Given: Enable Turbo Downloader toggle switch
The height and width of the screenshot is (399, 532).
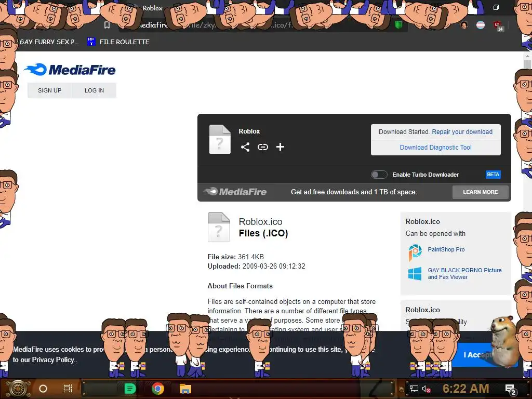Looking at the screenshot, I should coord(379,175).
